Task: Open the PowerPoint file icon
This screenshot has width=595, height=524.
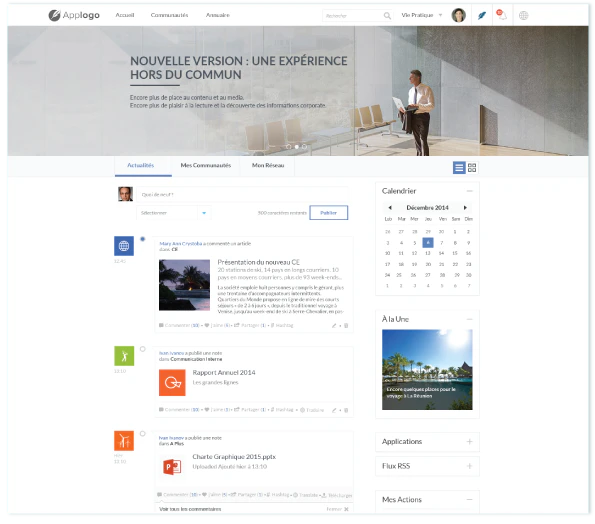Action: [x=172, y=467]
